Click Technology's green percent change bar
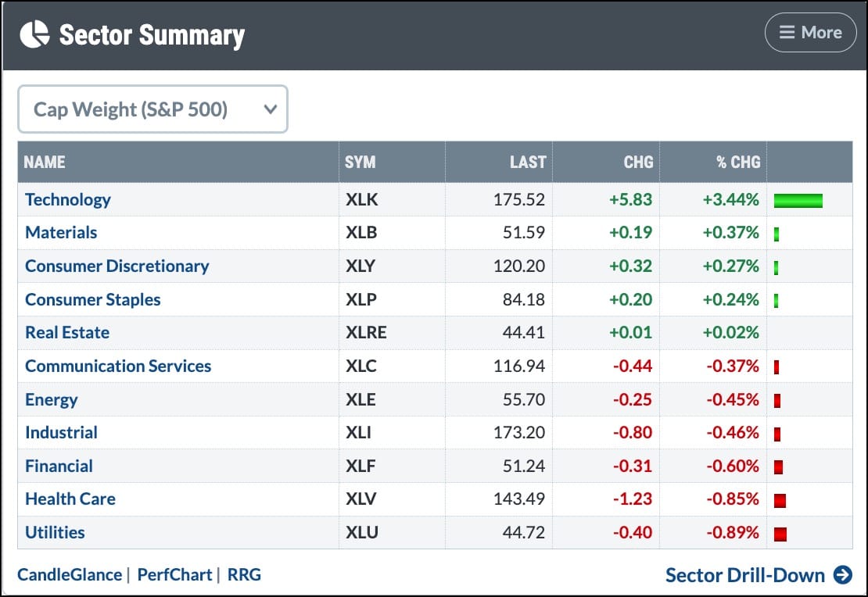 798,201
